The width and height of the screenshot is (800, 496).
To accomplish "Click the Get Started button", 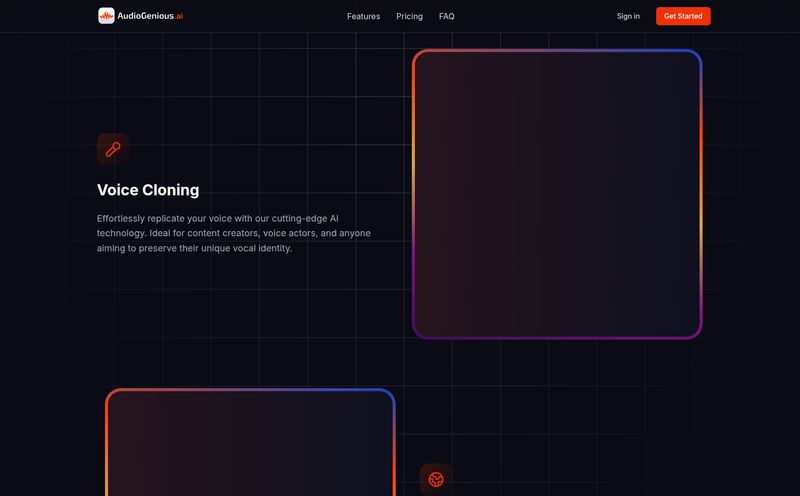I will [683, 16].
